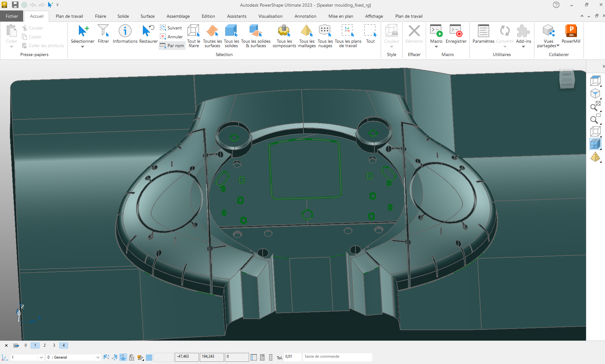This screenshot has width=605, height=364.
Task: Click the Tous les solides icon
Action: pos(231,31)
